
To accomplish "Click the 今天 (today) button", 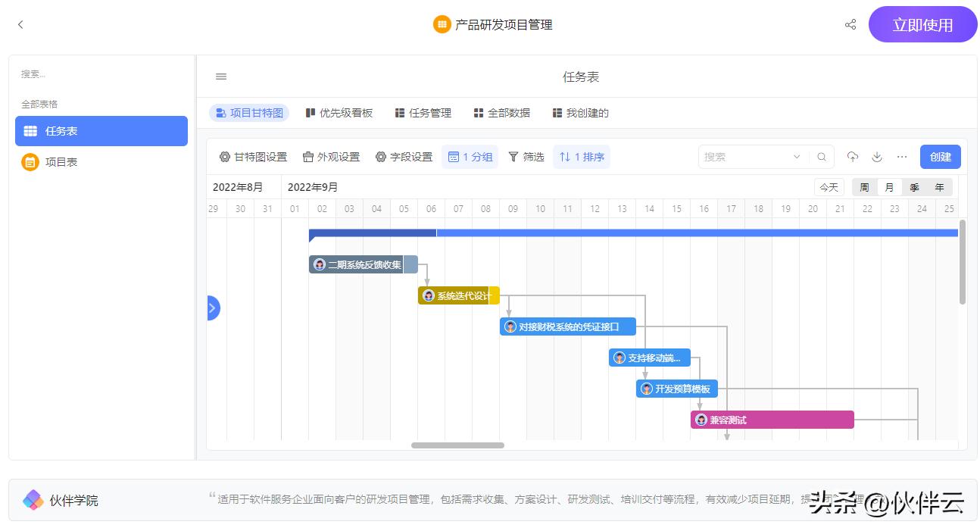I will pyautogui.click(x=829, y=186).
